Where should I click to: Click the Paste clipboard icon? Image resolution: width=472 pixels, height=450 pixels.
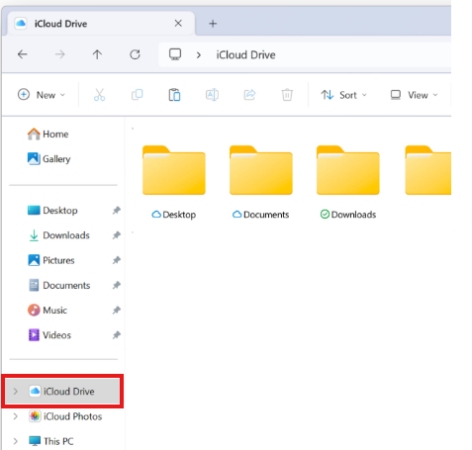[174, 95]
